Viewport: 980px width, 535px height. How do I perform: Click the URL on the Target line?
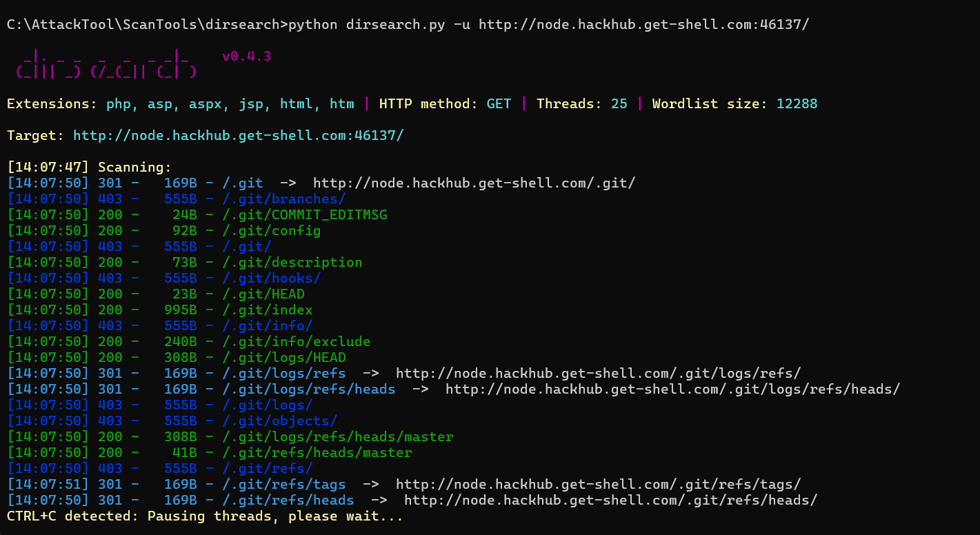click(x=238, y=135)
